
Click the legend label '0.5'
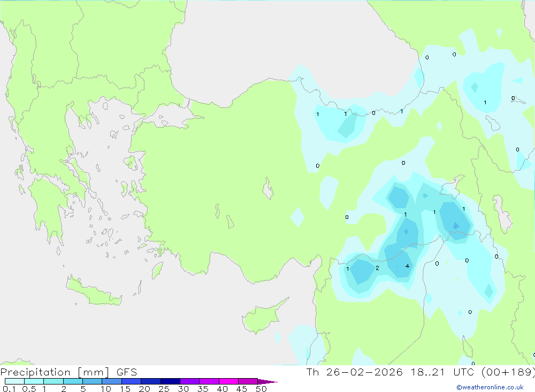pos(29,389)
